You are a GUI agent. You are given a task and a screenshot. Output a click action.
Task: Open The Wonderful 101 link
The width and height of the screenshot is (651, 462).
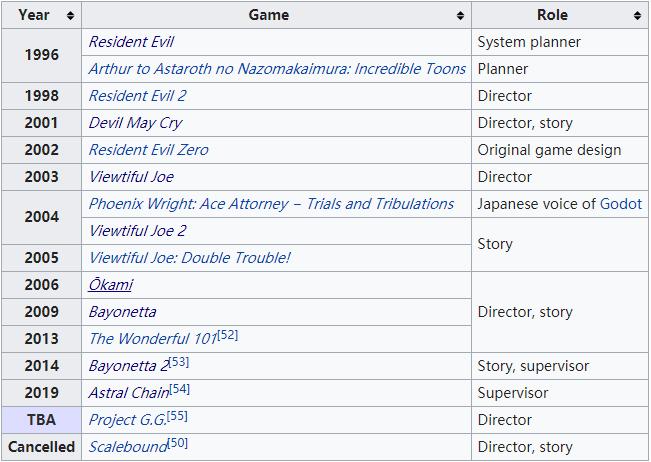pyautogui.click(x=152, y=339)
